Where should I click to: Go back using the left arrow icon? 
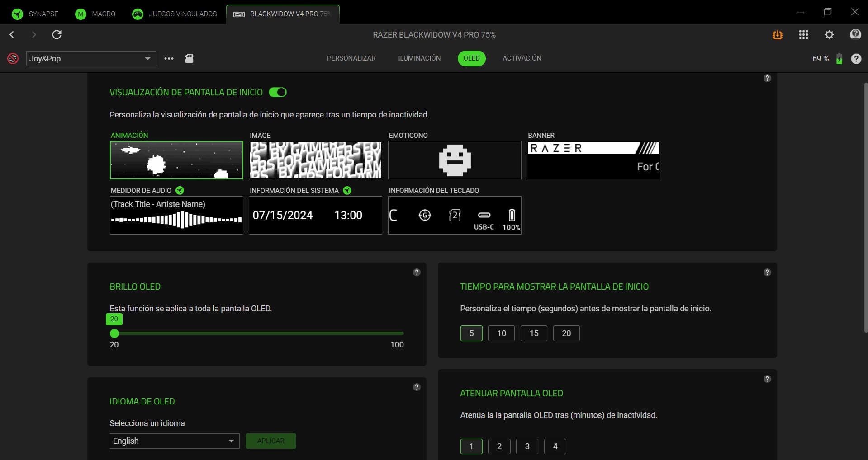point(12,35)
